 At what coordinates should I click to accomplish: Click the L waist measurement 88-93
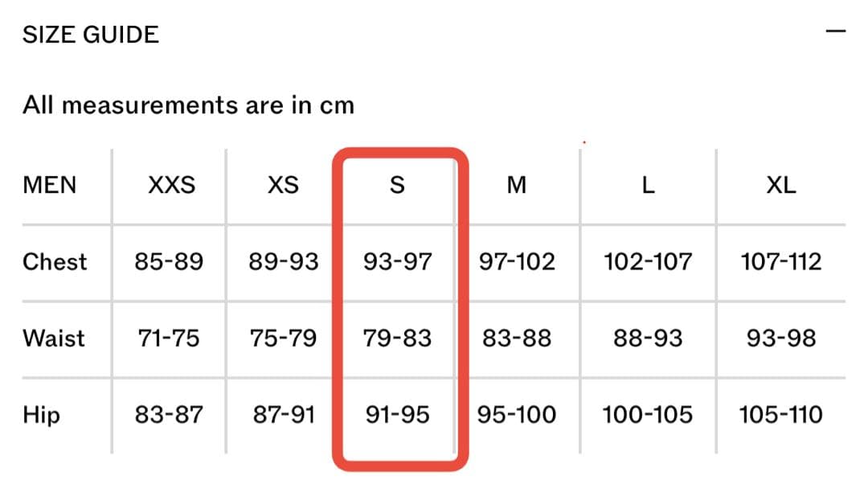tap(648, 338)
